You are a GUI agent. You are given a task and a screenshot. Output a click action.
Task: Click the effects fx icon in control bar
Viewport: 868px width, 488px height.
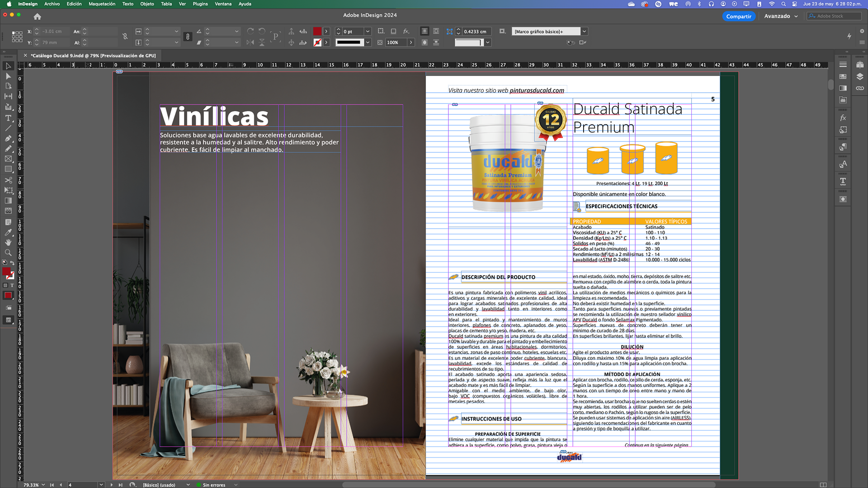point(406,31)
